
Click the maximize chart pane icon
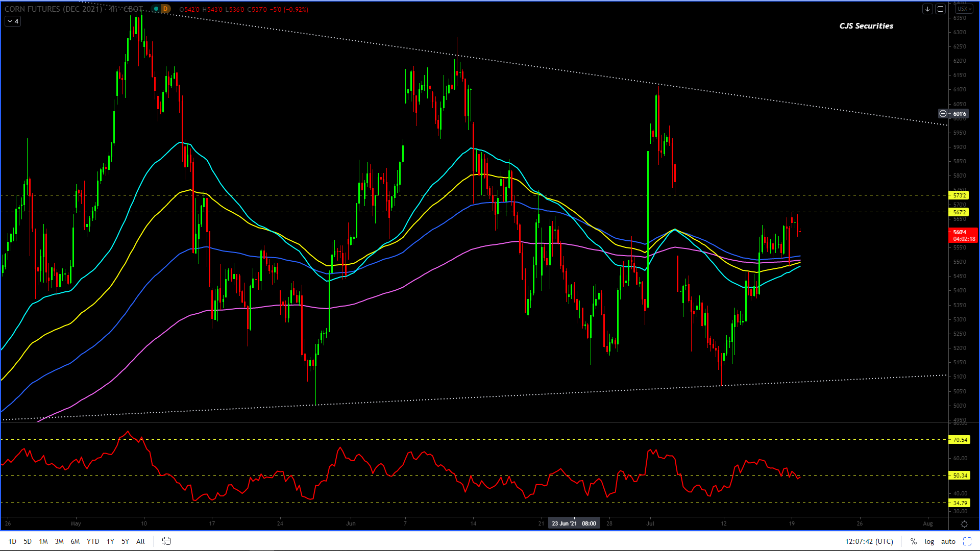point(940,9)
